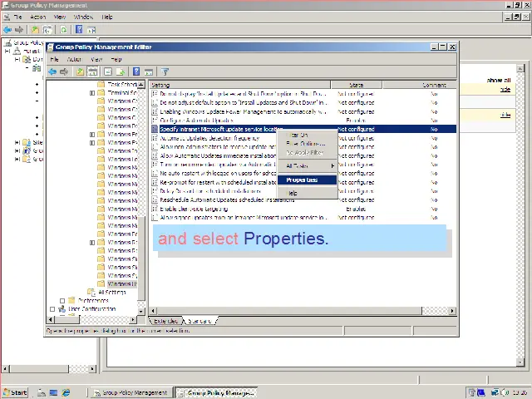Select the All Settings tree item

pos(112,292)
